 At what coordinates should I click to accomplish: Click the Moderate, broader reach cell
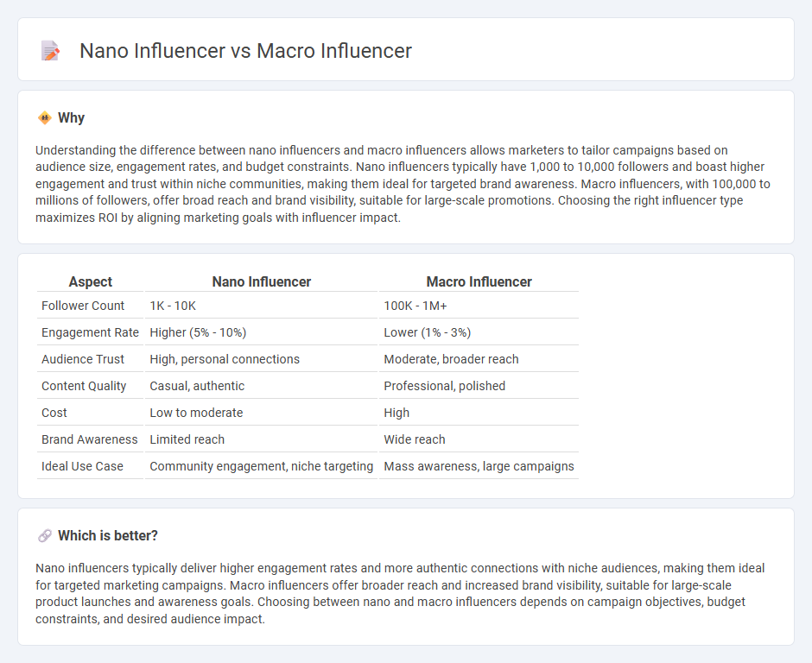[x=479, y=359]
